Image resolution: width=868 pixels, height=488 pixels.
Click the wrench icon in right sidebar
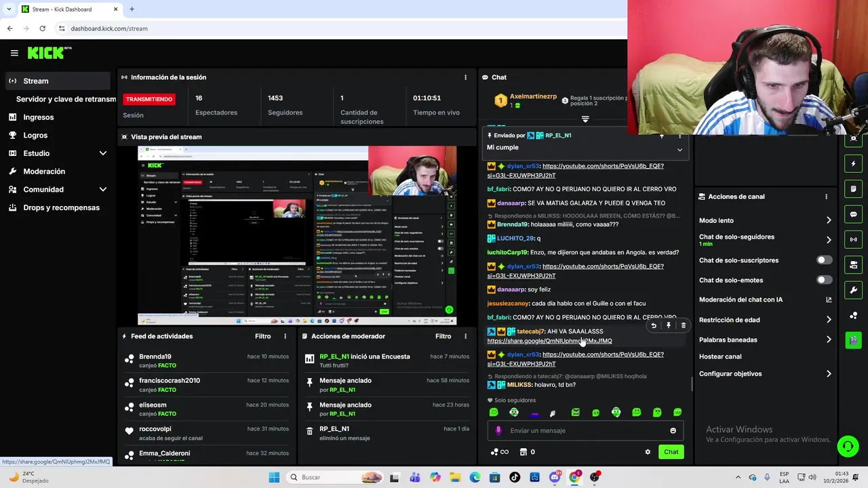(x=853, y=290)
